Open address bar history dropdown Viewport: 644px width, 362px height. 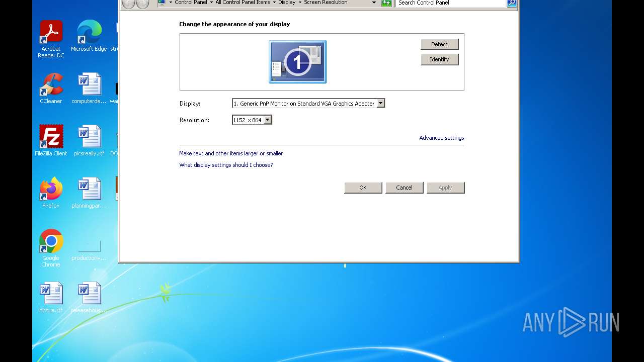[374, 3]
